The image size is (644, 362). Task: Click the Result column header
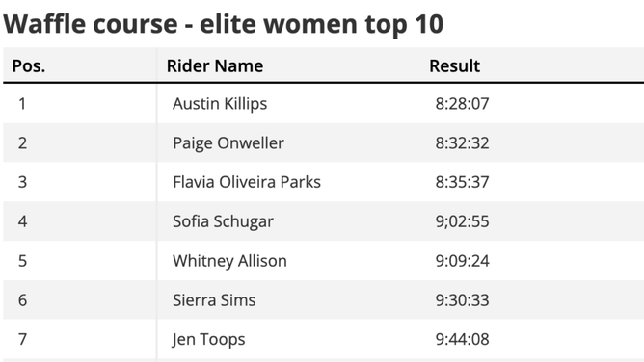(x=455, y=65)
